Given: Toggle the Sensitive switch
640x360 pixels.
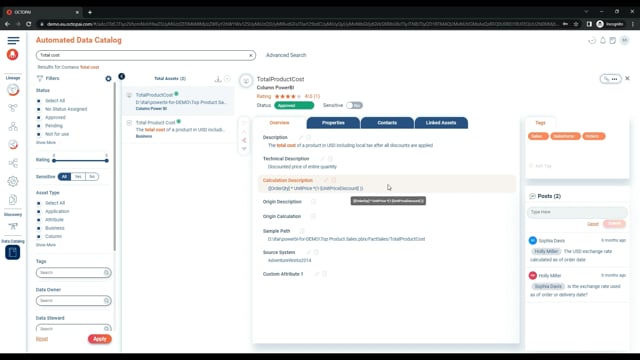Looking at the screenshot, I should click(x=354, y=105).
